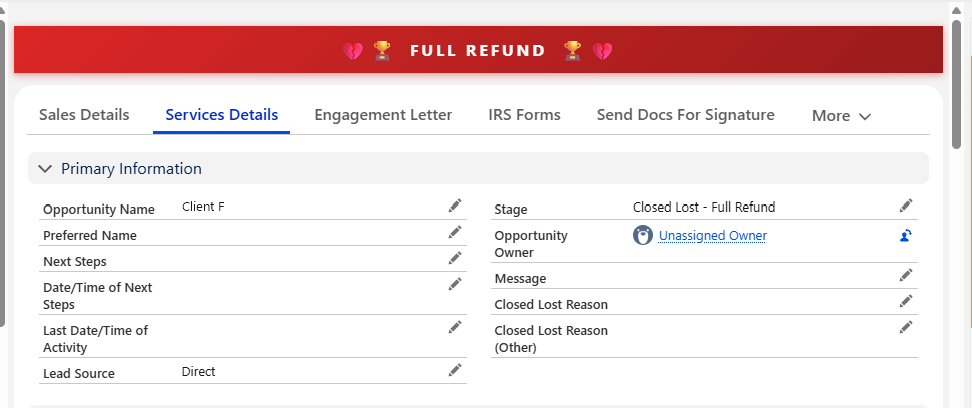Screen dimensions: 972x408
Task: Open the Unassigned Owner link
Action: click(713, 236)
